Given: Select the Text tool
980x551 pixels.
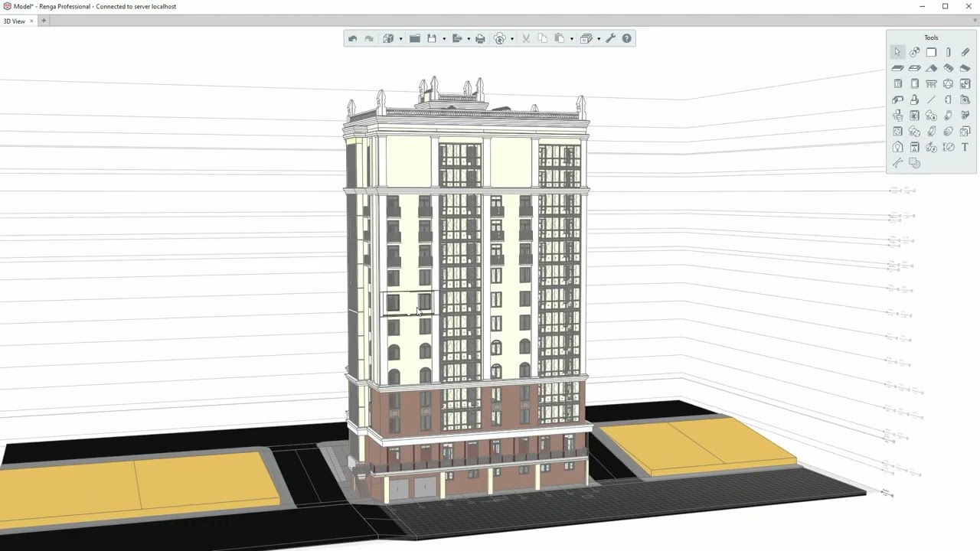Looking at the screenshot, I should click(965, 147).
